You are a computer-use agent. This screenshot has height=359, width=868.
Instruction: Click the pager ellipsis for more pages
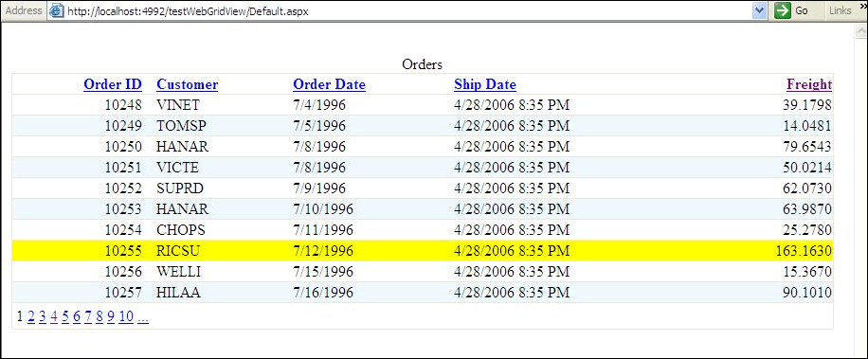(x=143, y=315)
